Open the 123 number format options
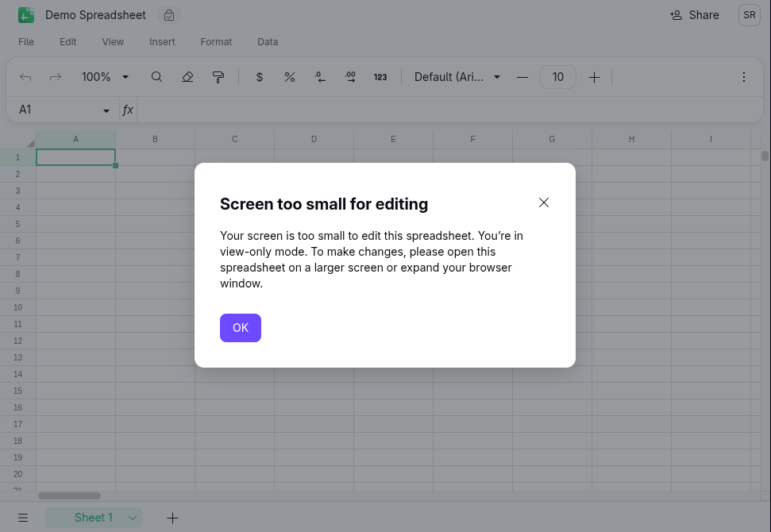Viewport: 771px width, 532px height. [x=380, y=76]
